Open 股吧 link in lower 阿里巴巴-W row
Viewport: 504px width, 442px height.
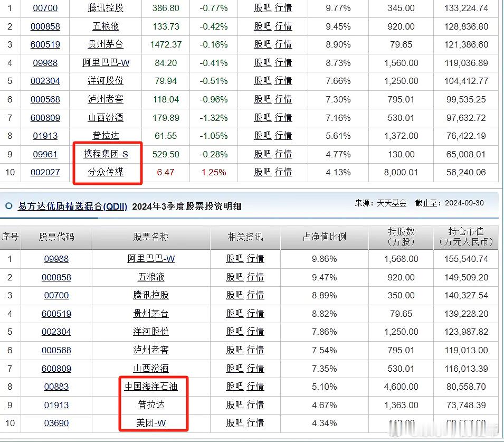(235, 259)
